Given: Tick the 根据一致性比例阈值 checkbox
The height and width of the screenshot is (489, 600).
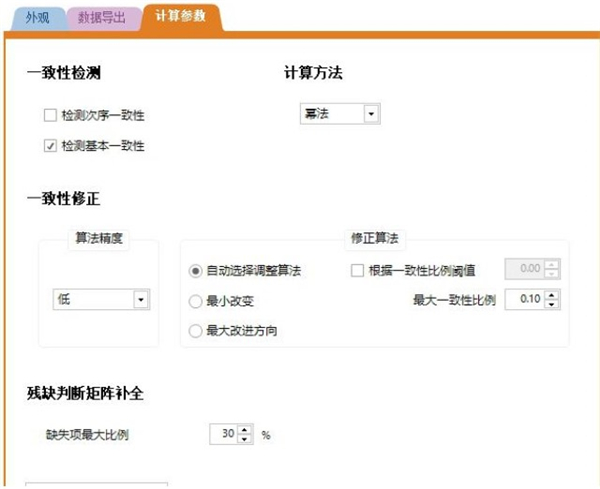Looking at the screenshot, I should coord(358,270).
